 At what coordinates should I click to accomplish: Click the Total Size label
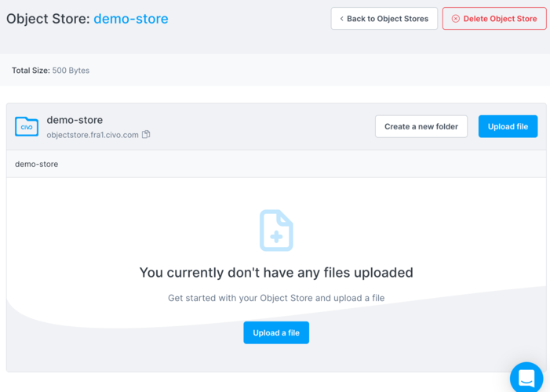(x=31, y=71)
